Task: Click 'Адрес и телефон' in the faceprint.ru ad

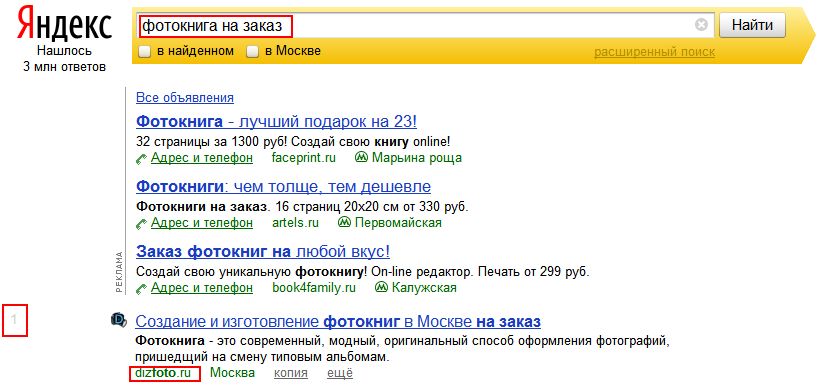Action: tap(202, 158)
